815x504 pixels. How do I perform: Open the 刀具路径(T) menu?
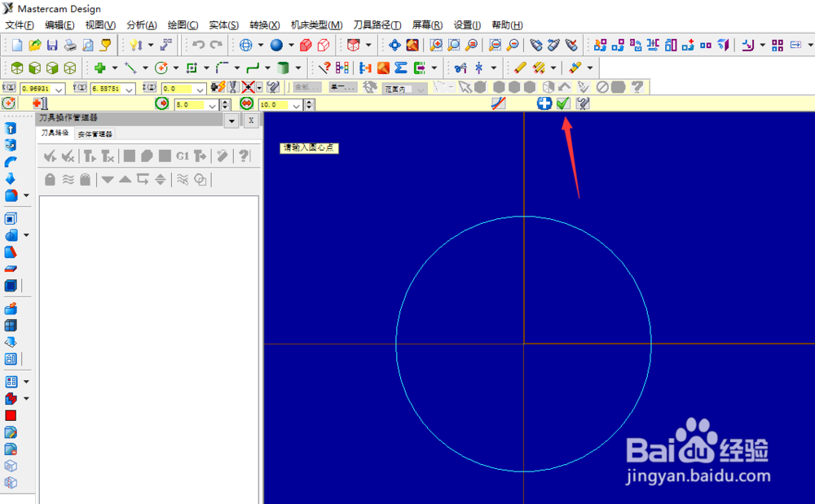point(377,25)
